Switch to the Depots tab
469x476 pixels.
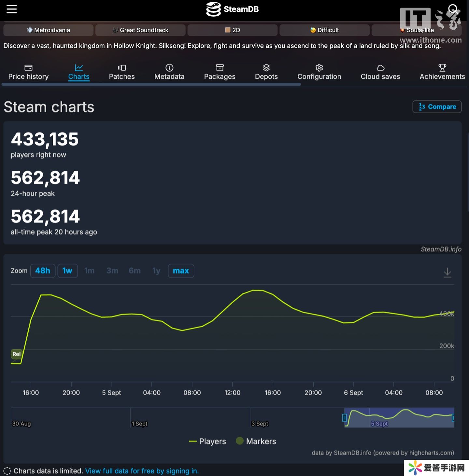pyautogui.click(x=266, y=72)
